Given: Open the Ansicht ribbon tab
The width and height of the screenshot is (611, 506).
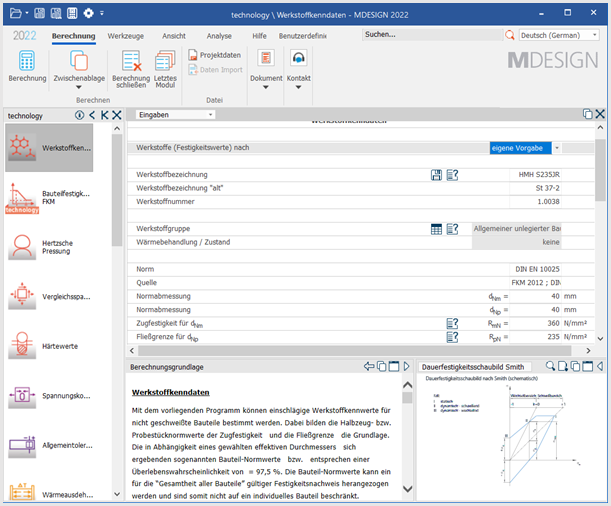Looking at the screenshot, I should (174, 36).
